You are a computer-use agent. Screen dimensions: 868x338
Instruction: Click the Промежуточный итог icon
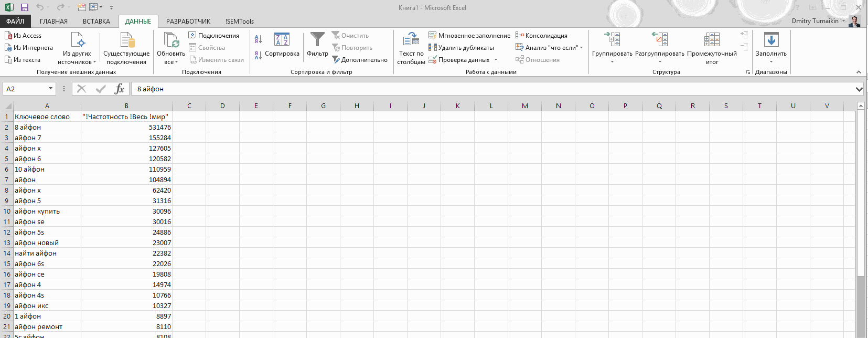tap(712, 40)
